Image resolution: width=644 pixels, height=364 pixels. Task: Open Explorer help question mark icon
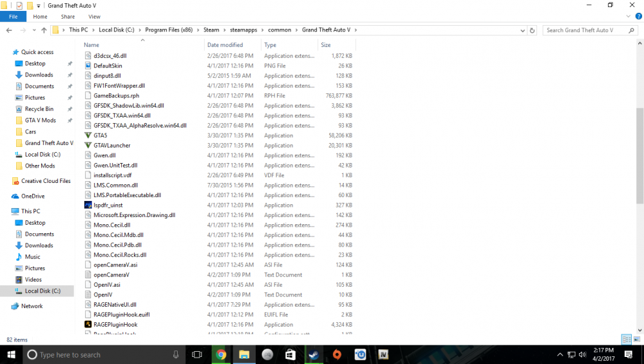639,17
